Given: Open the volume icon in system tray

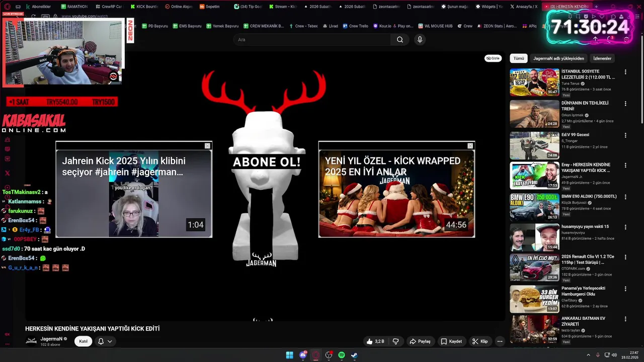Looking at the screenshot, I should 614,355.
